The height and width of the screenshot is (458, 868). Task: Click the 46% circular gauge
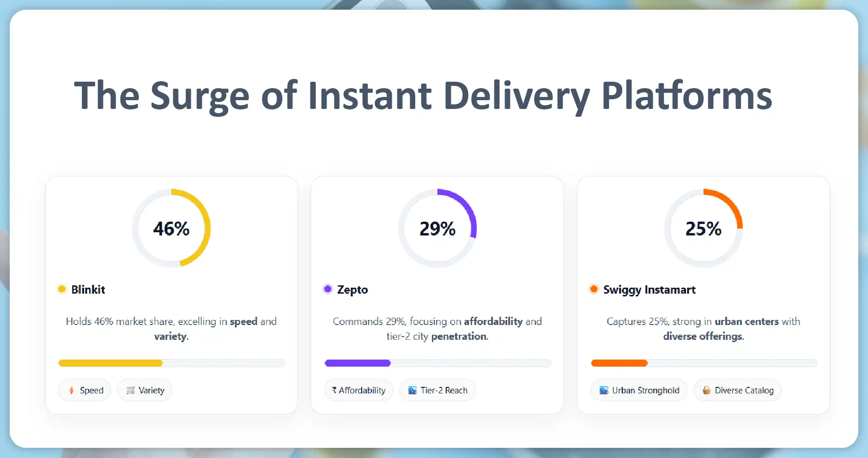tap(171, 228)
